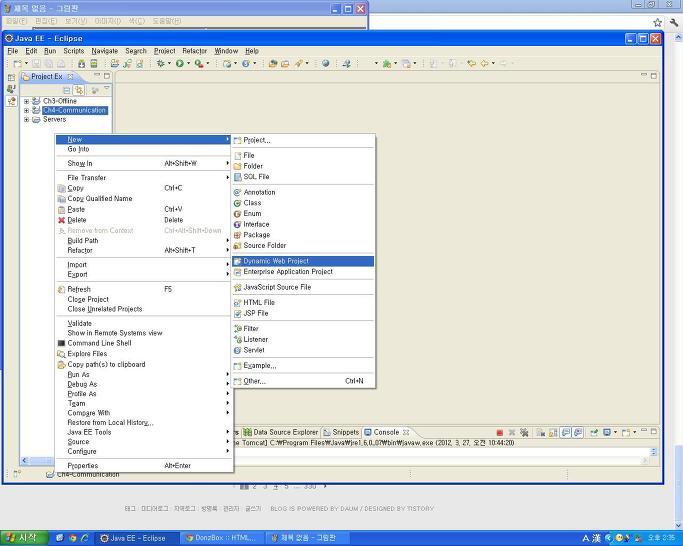This screenshot has width=683, height=546.
Task: Expand the Build Path submenu
Action: click(x=144, y=241)
